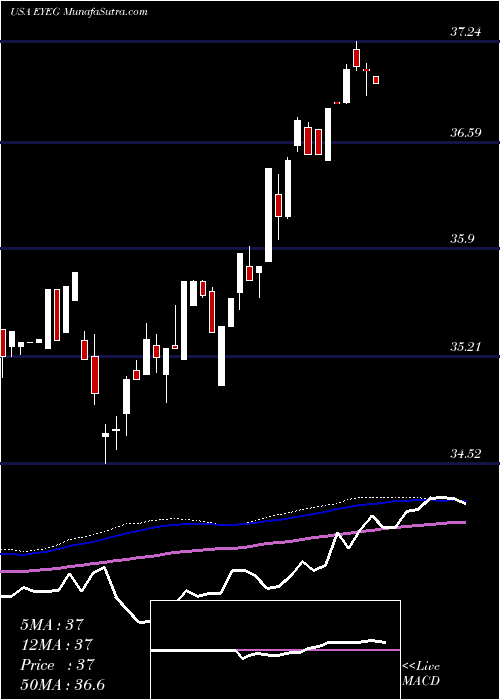Click the 37.24 price level label

(x=466, y=32)
